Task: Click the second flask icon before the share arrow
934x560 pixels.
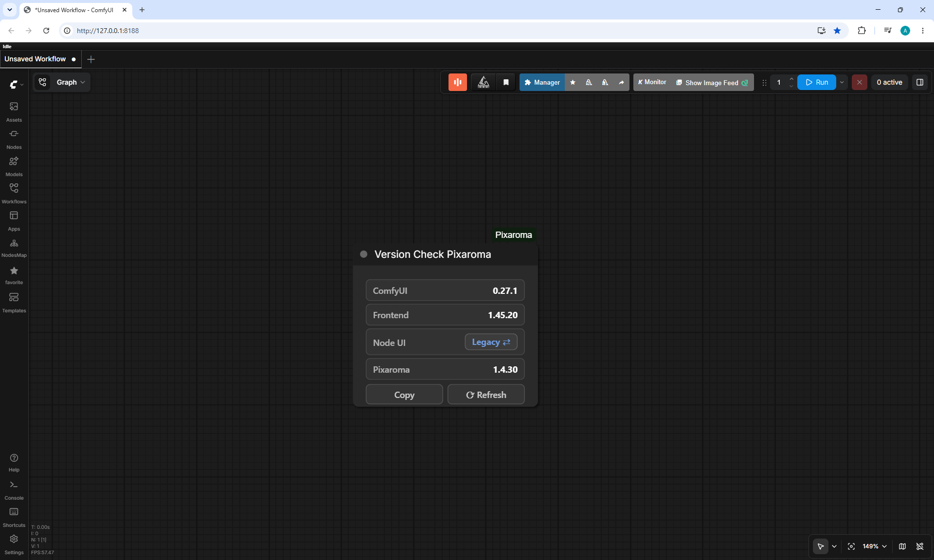Action: [605, 82]
